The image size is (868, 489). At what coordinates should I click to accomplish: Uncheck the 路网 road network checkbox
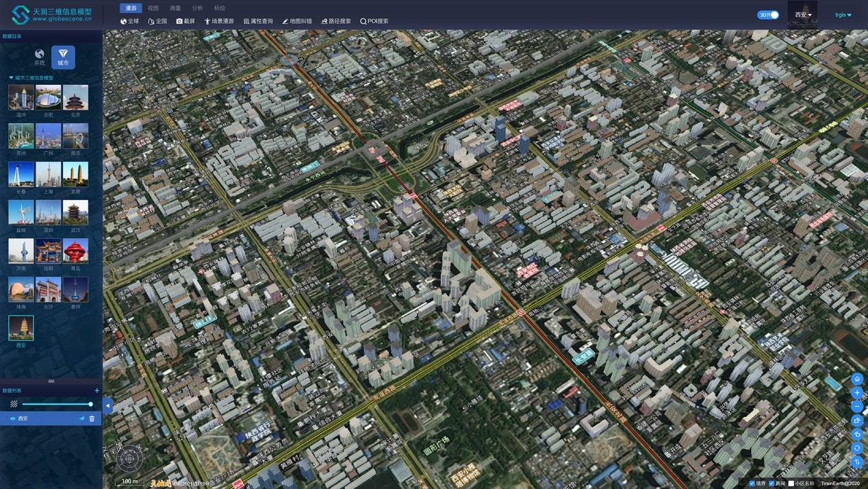[x=771, y=484]
